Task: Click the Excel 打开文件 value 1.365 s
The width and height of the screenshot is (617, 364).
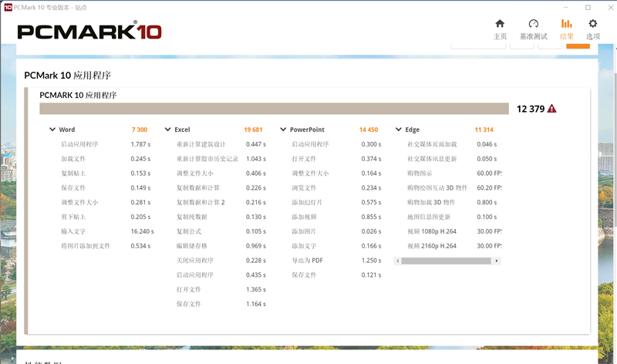Action: tap(256, 290)
